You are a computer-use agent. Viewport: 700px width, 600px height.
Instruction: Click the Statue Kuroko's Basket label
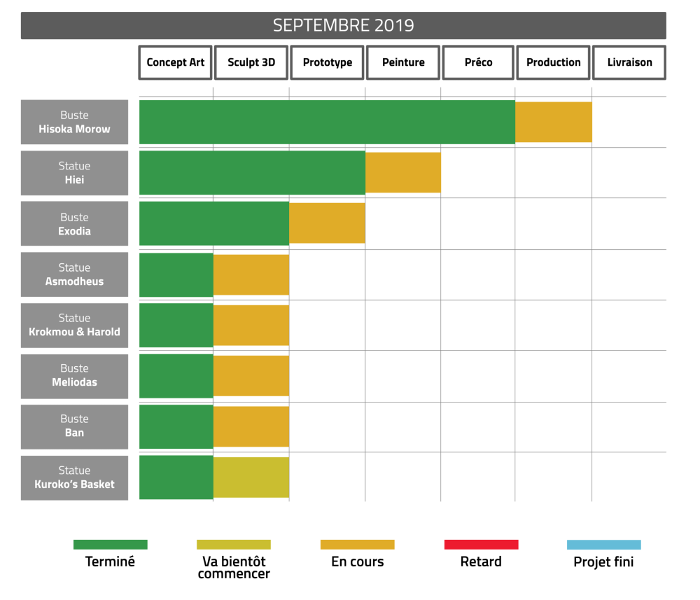click(x=74, y=477)
